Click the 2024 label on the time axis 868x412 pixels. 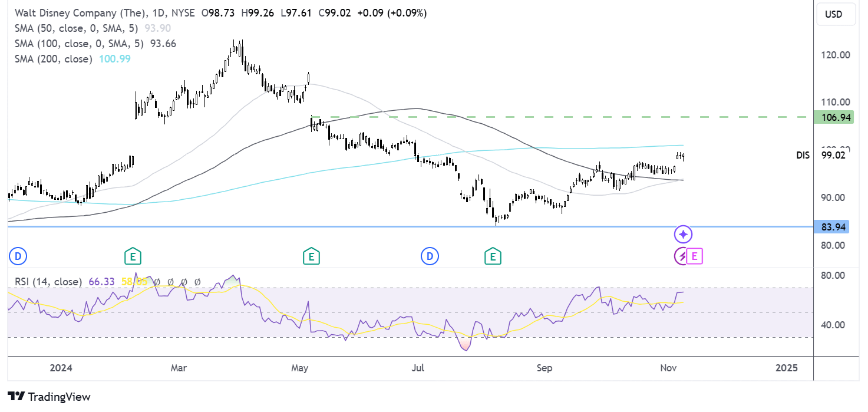(x=61, y=368)
